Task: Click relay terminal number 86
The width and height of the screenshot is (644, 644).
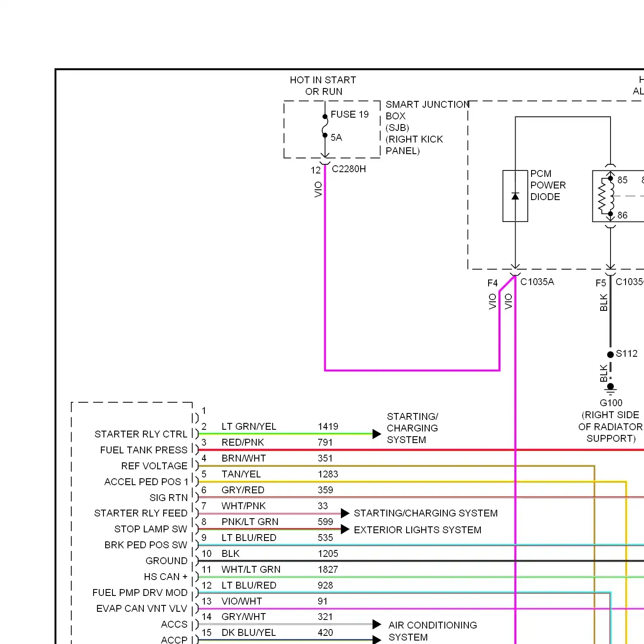Action: click(x=623, y=216)
